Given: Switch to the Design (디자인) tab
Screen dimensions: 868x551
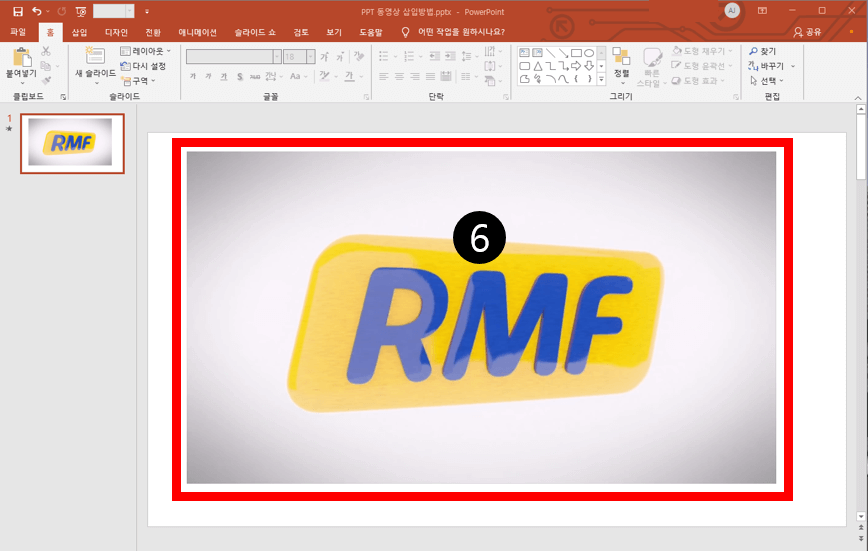Looking at the screenshot, I should (116, 32).
